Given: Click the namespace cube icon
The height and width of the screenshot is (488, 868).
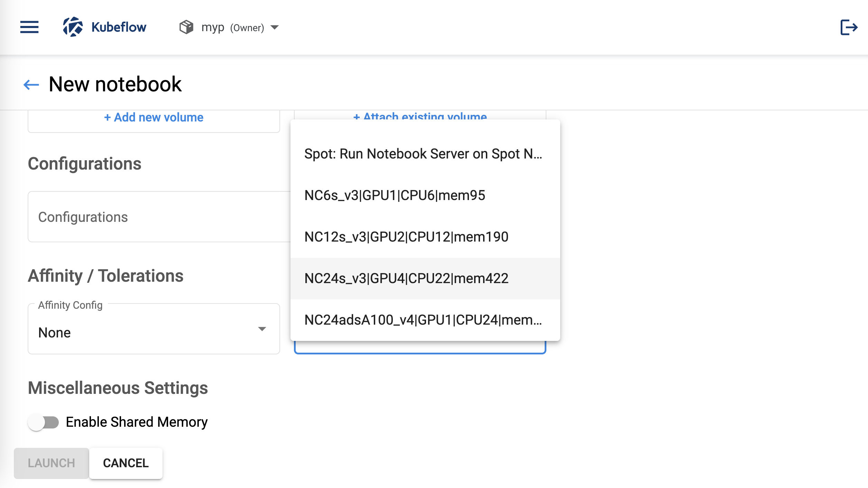Looking at the screenshot, I should click(x=186, y=27).
